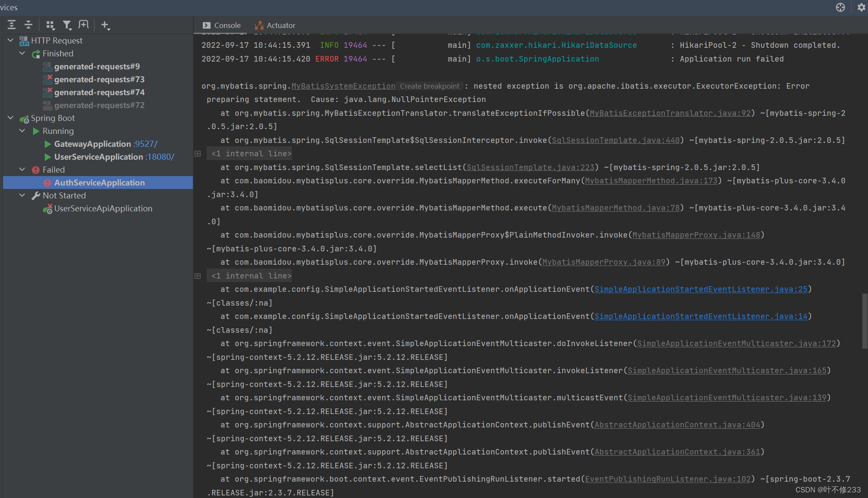Select AuthServiceApplication under Failed
The width and height of the screenshot is (868, 498).
(99, 182)
